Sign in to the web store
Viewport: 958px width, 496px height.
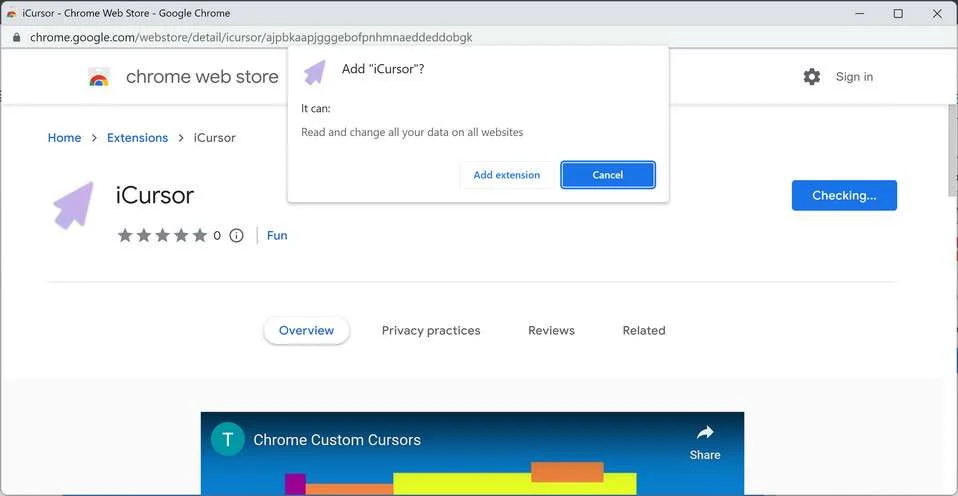coord(854,77)
